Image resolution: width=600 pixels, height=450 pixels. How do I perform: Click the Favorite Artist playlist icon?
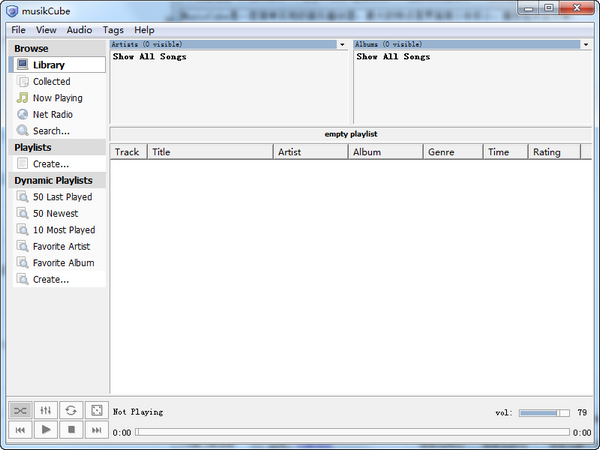pos(23,246)
